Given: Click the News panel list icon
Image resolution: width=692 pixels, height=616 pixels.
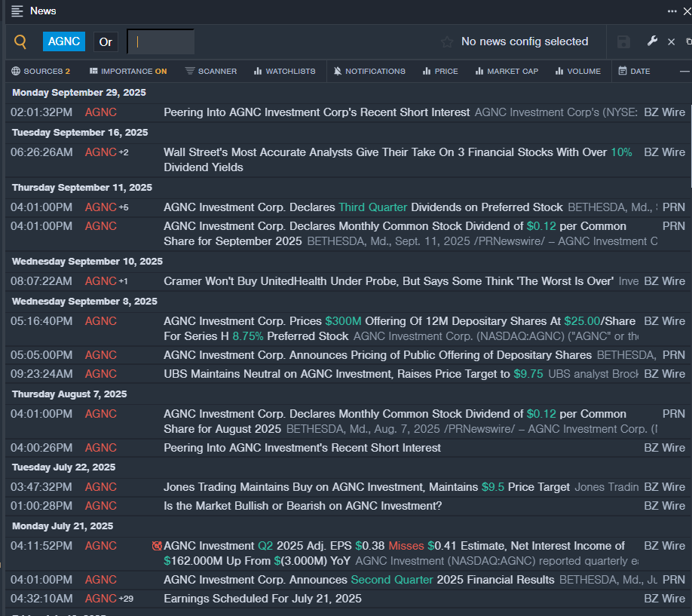Looking at the screenshot, I should coord(17,11).
